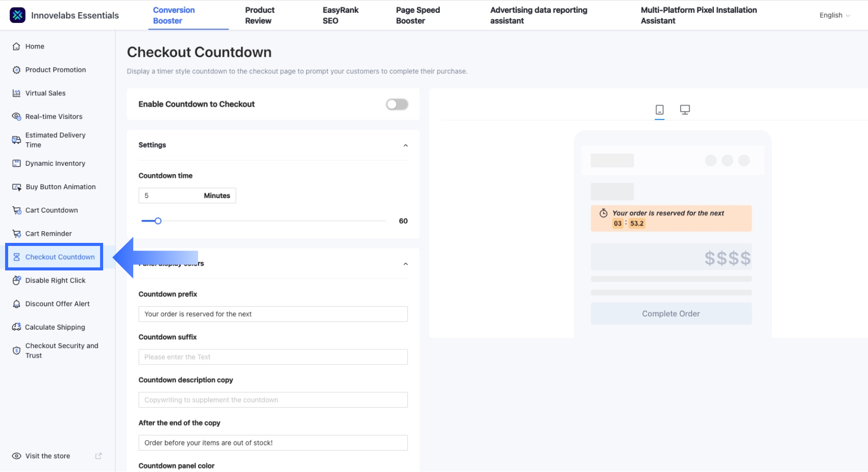Click the Home house icon in sidebar
868x472 pixels.
(x=16, y=46)
